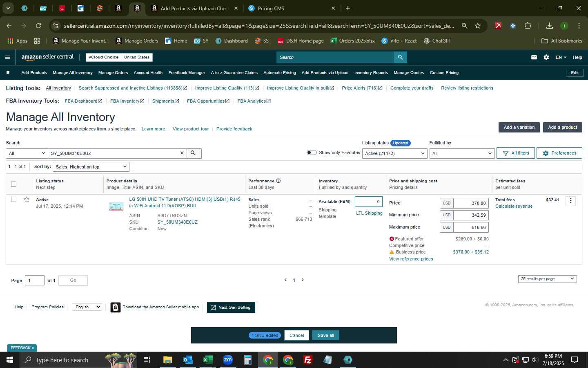Open Zoom from the taskbar
Viewport: 588px width, 368px height.
[x=228, y=360]
